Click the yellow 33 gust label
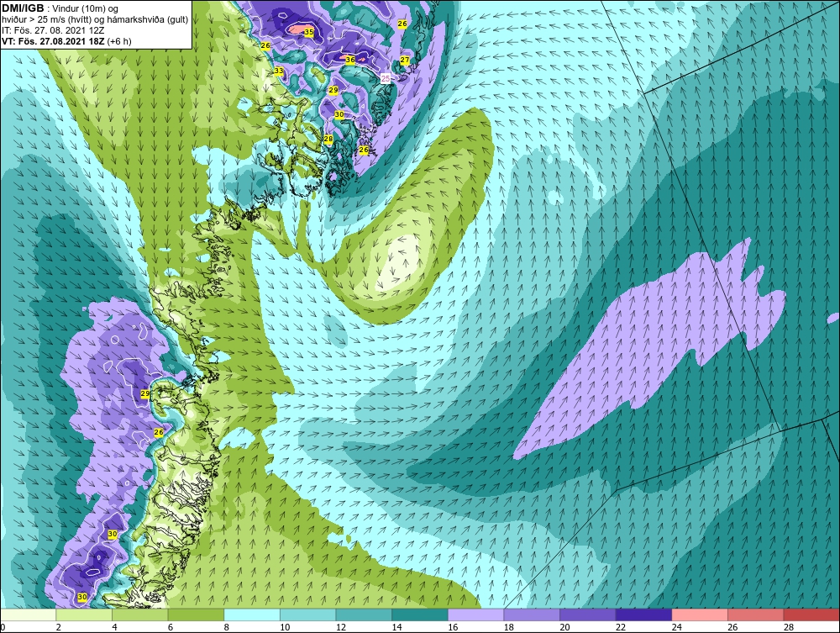The width and height of the screenshot is (840, 633). [279, 71]
